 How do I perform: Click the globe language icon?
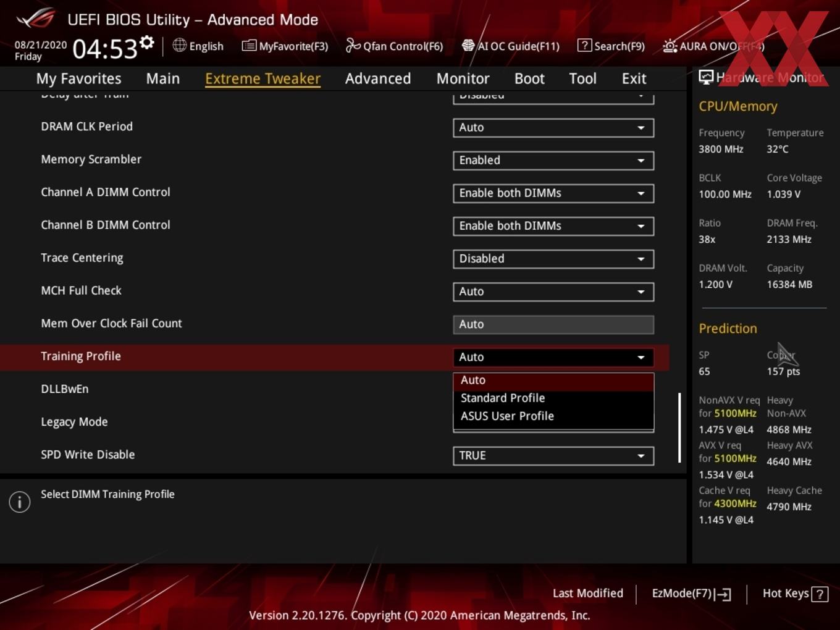[179, 45]
